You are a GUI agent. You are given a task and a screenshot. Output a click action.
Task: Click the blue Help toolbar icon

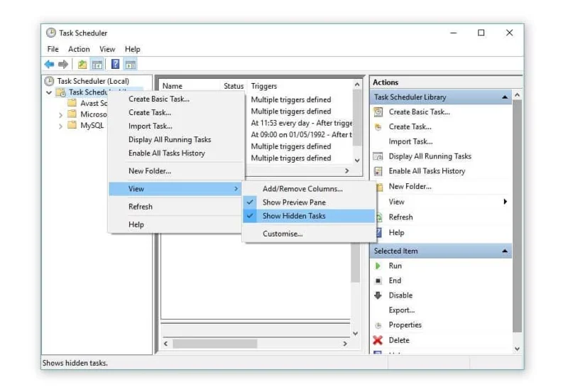[x=115, y=65]
